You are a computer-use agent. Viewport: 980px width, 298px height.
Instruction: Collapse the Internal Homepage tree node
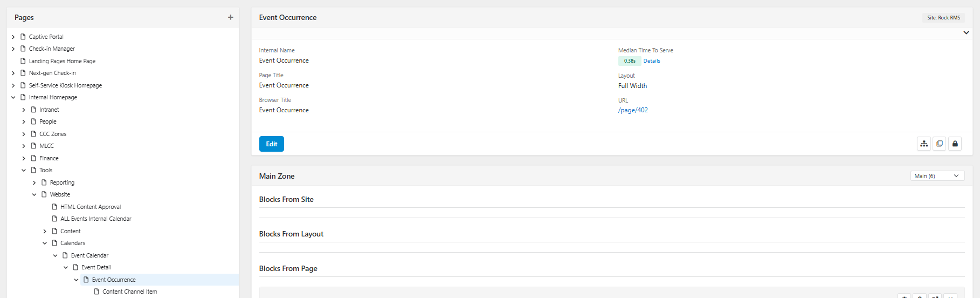pos(13,97)
